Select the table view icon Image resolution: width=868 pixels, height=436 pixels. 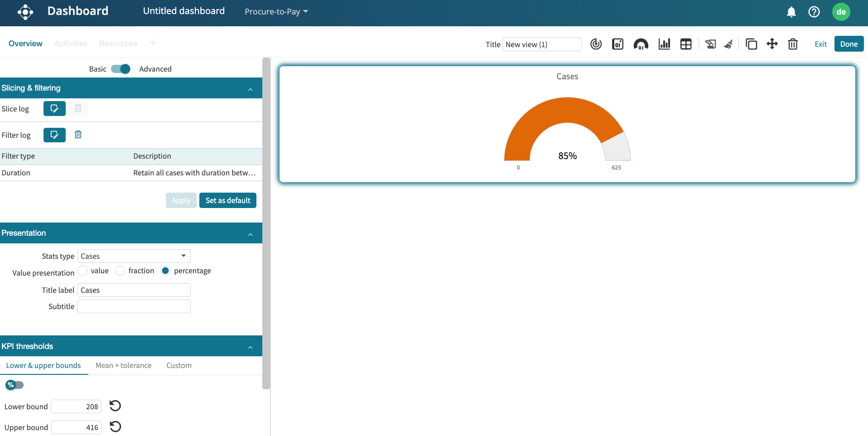click(x=686, y=44)
